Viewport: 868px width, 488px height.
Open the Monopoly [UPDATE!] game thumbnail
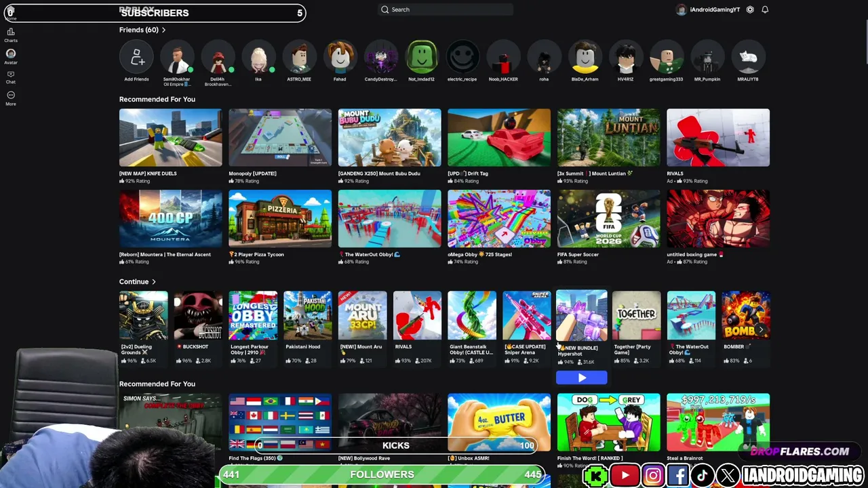(280, 138)
